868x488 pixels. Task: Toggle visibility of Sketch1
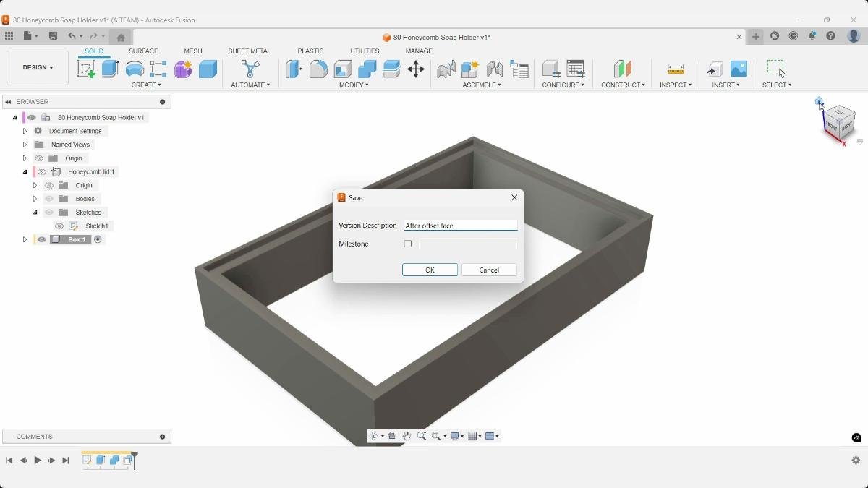[x=59, y=226]
